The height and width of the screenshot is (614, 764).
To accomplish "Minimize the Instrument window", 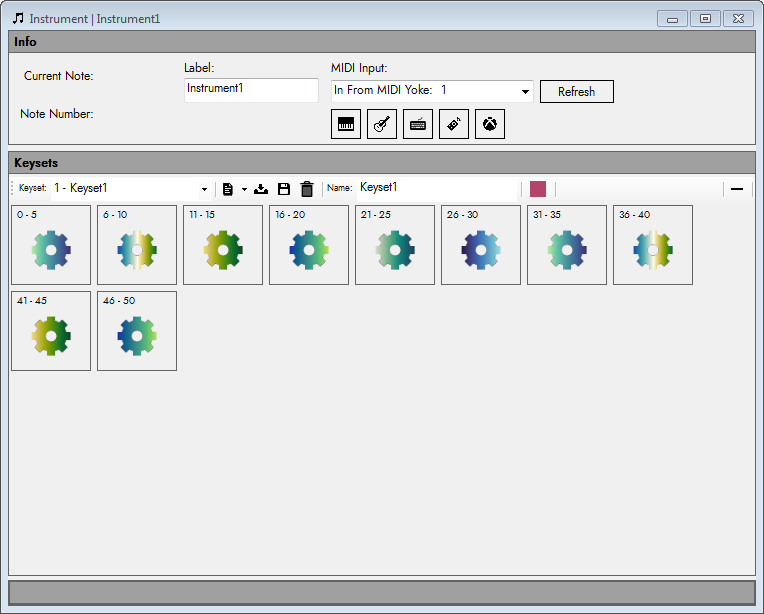I will click(672, 19).
